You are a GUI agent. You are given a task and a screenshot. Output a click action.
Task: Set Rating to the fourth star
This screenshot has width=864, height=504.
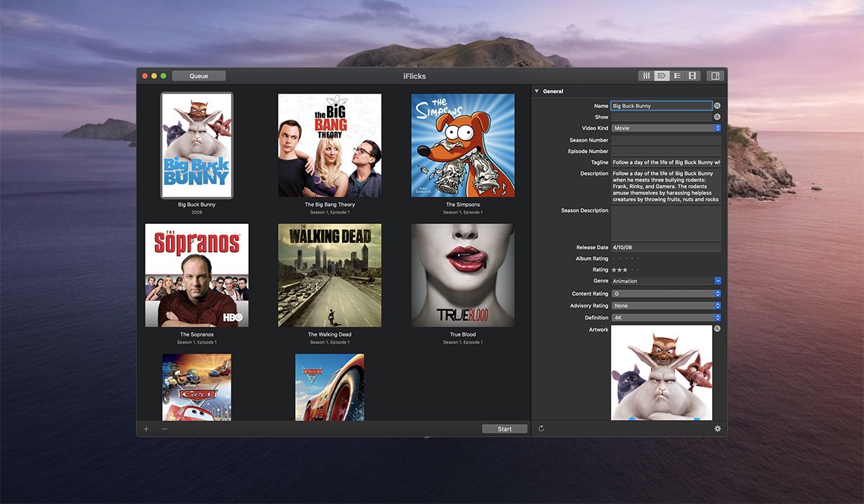631,270
